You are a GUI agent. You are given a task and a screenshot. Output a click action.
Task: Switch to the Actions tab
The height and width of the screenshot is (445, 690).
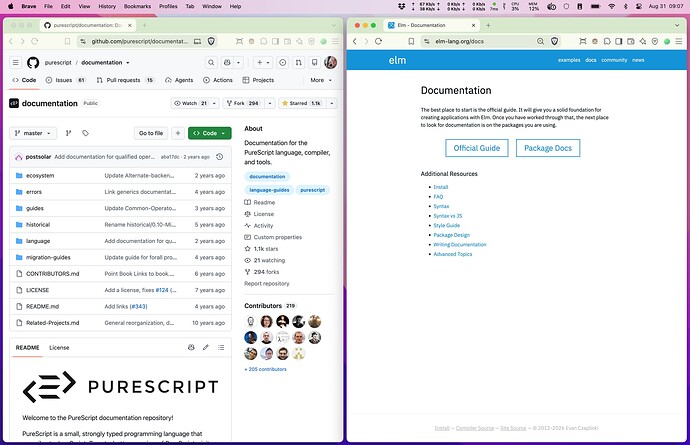(218, 80)
